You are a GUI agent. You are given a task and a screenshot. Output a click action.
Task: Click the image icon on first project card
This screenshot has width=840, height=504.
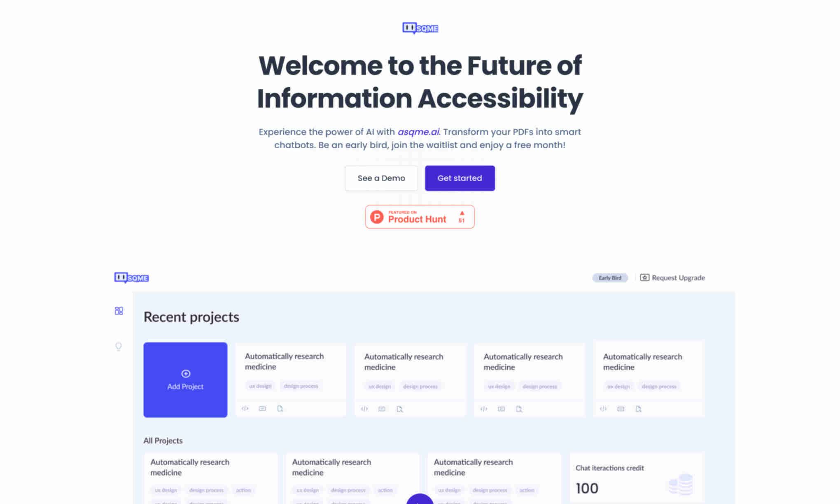click(x=263, y=408)
